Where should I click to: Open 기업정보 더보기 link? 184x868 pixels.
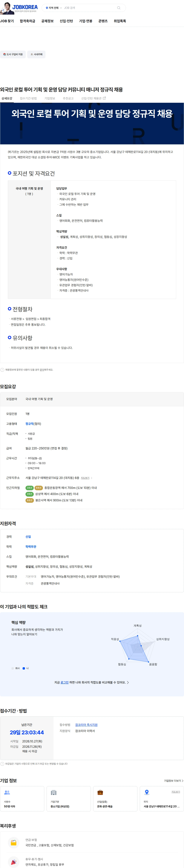tap(173, 781)
